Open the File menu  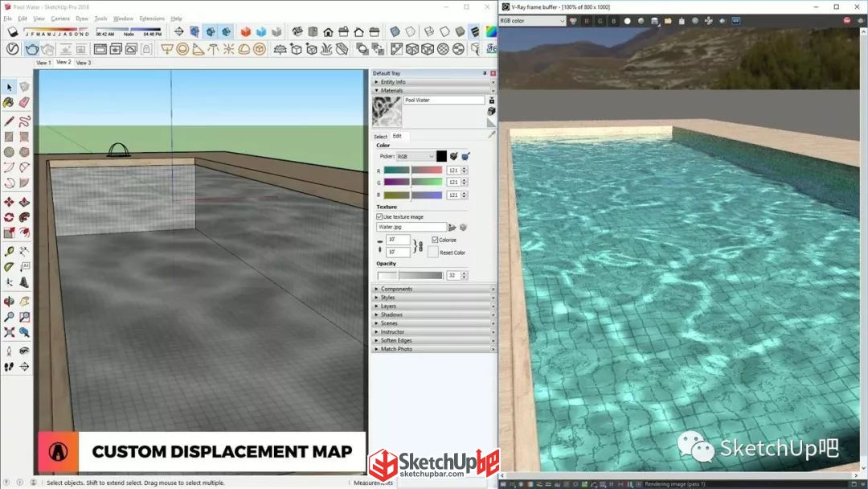coord(8,18)
